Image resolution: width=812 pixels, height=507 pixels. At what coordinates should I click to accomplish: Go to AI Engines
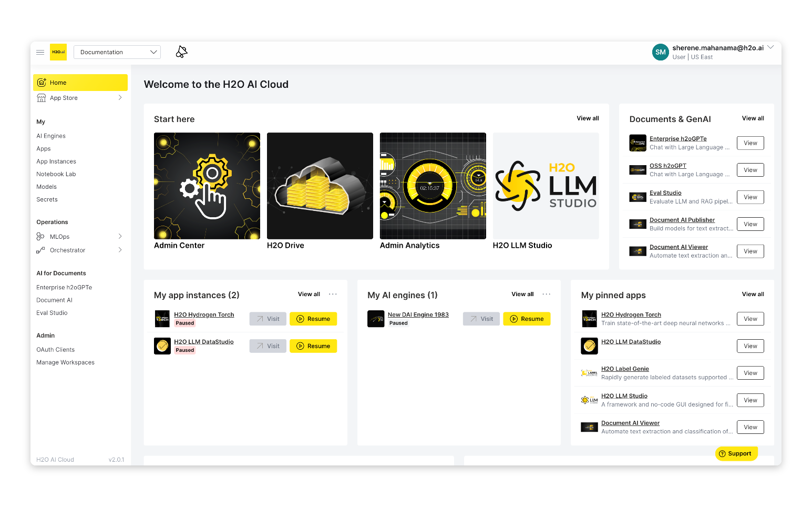[x=51, y=136]
